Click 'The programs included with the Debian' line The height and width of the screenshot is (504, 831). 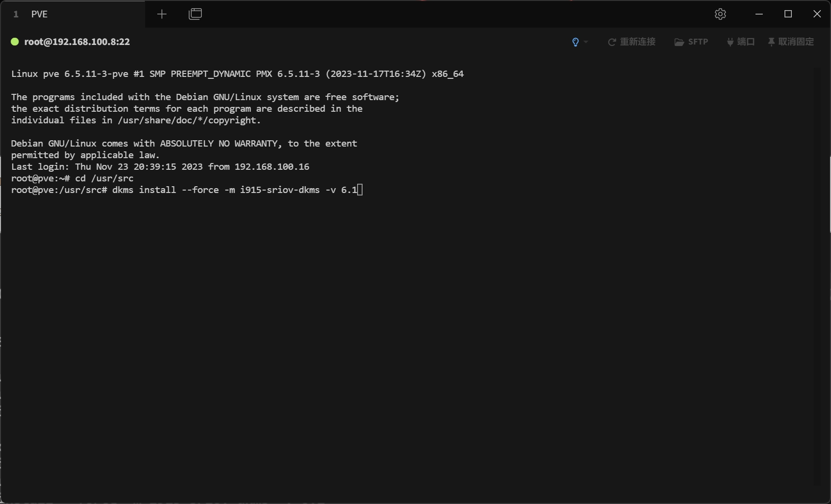205,97
